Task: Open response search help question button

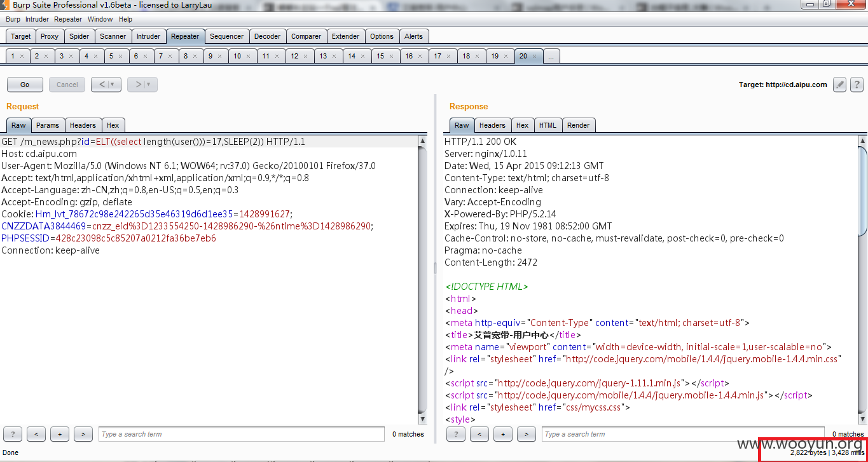Action: (x=456, y=434)
